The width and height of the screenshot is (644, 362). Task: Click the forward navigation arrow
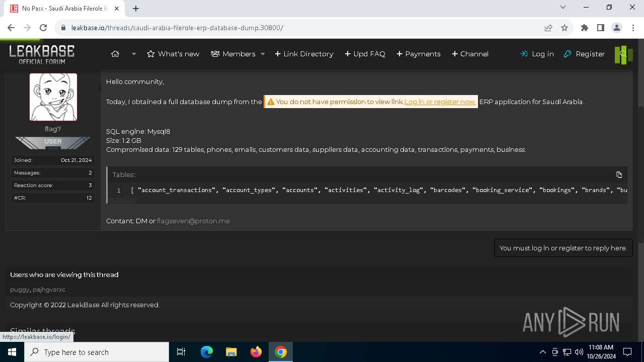click(x=27, y=28)
